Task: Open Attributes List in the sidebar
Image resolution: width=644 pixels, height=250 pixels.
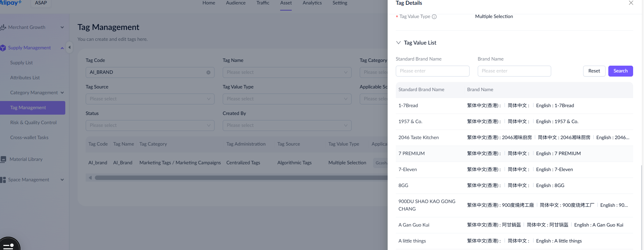Action: (x=25, y=78)
